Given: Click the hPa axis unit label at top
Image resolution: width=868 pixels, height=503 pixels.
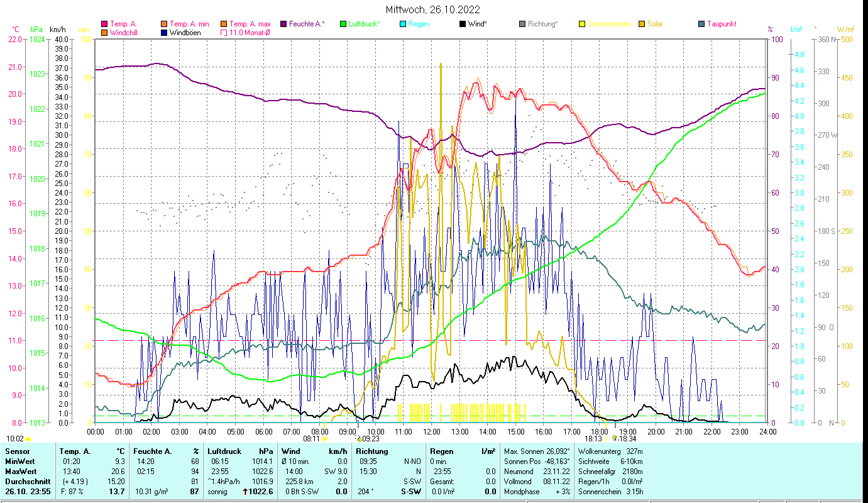Looking at the screenshot, I should click(36, 30).
